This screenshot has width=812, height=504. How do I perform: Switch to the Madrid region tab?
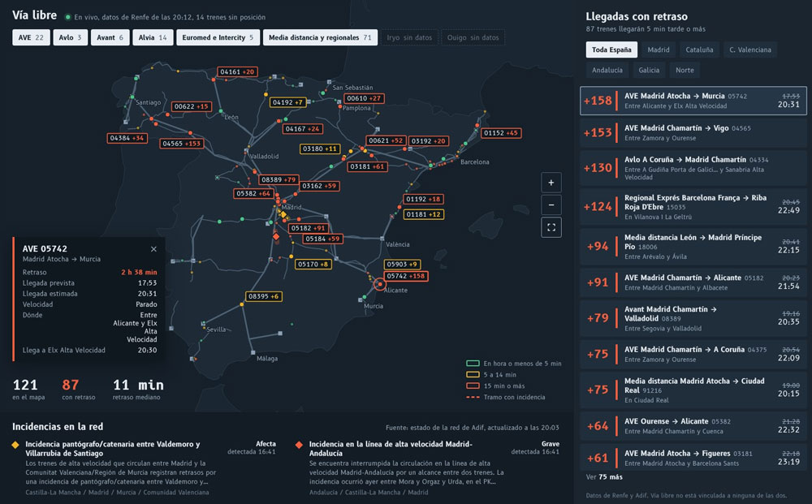click(659, 50)
